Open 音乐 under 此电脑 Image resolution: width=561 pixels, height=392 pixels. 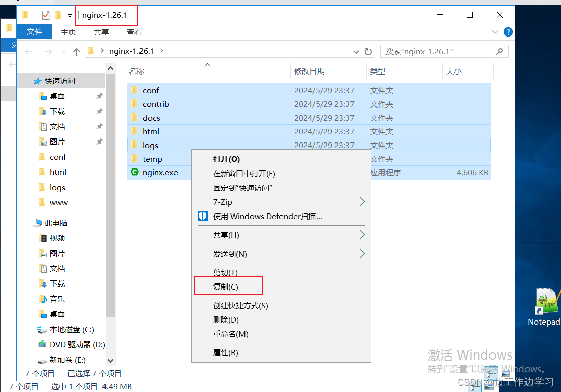coord(57,299)
